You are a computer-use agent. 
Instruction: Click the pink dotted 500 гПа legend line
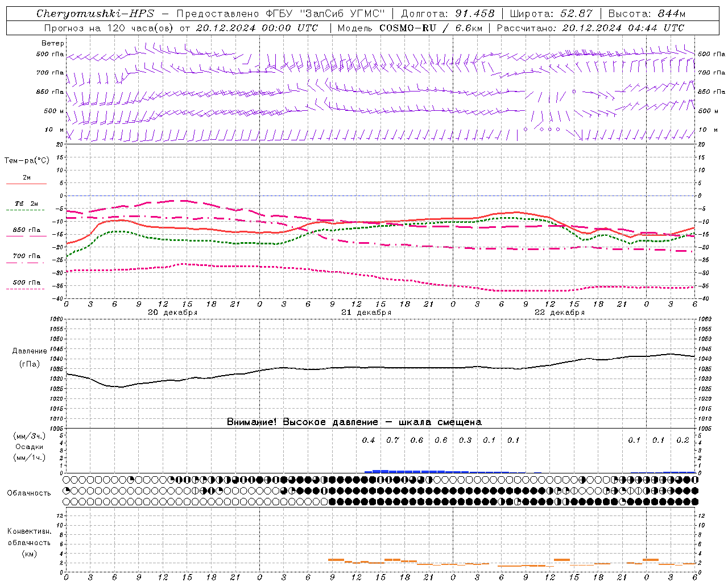(x=26, y=289)
